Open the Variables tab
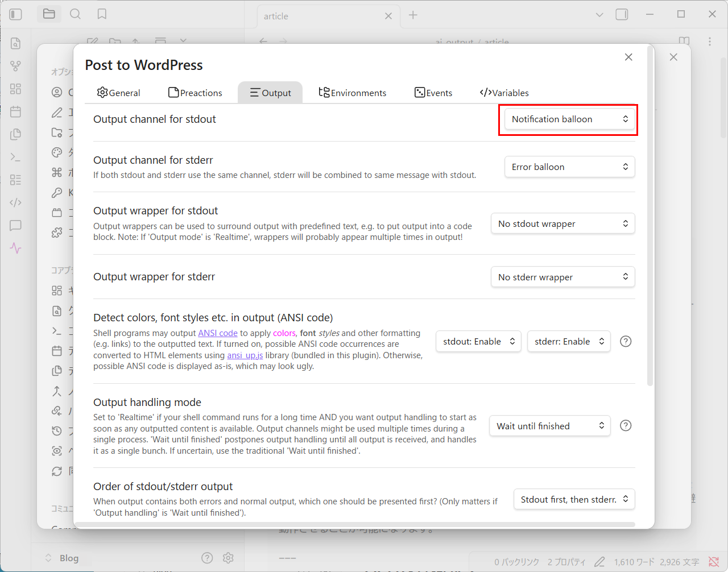 click(504, 93)
